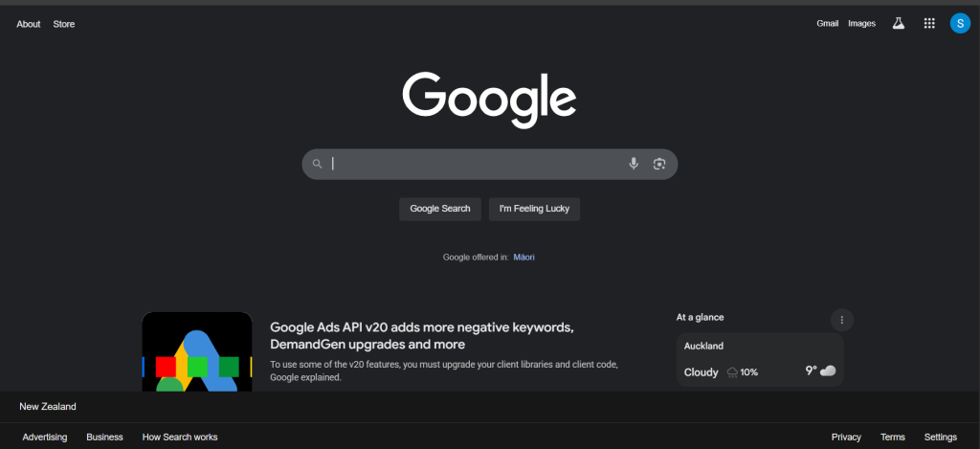
Task: Open the Settings footer menu
Action: [941, 438]
